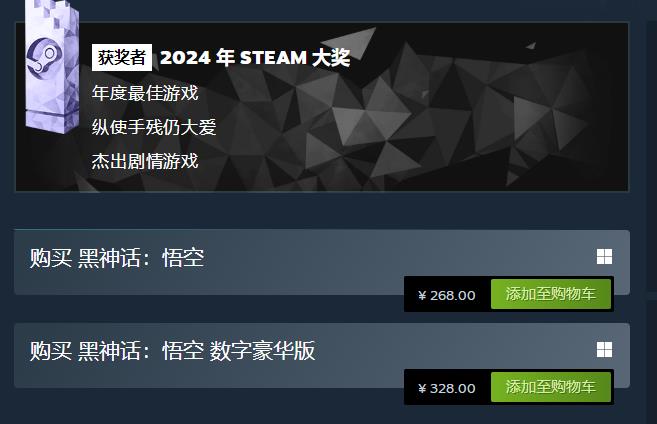The width and height of the screenshot is (657, 424).
Task: Open the 年度最佳游戏 award category
Action: click(145, 93)
